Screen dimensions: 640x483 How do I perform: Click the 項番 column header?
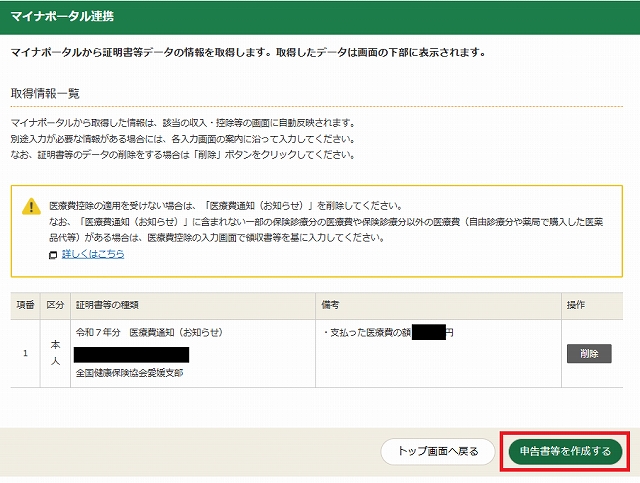pos(25,304)
